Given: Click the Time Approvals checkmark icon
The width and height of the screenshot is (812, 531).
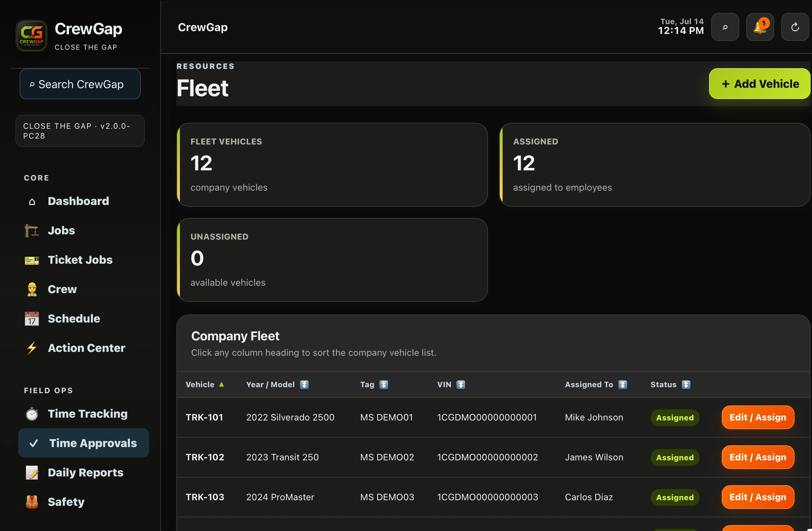Looking at the screenshot, I should 34,444.
